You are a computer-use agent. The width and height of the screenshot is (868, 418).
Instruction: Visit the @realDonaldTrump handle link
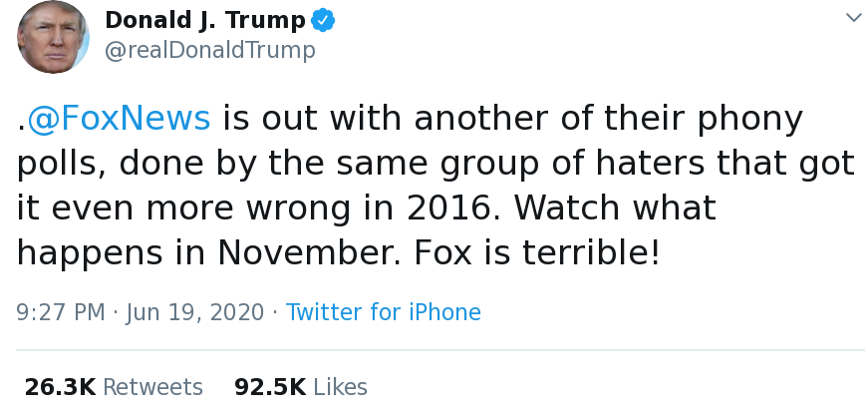click(x=209, y=50)
